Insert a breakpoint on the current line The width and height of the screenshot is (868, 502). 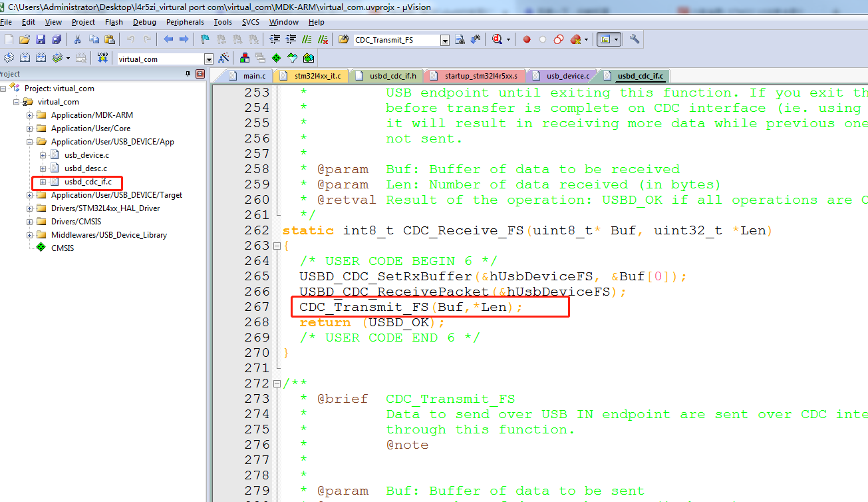pyautogui.click(x=527, y=39)
